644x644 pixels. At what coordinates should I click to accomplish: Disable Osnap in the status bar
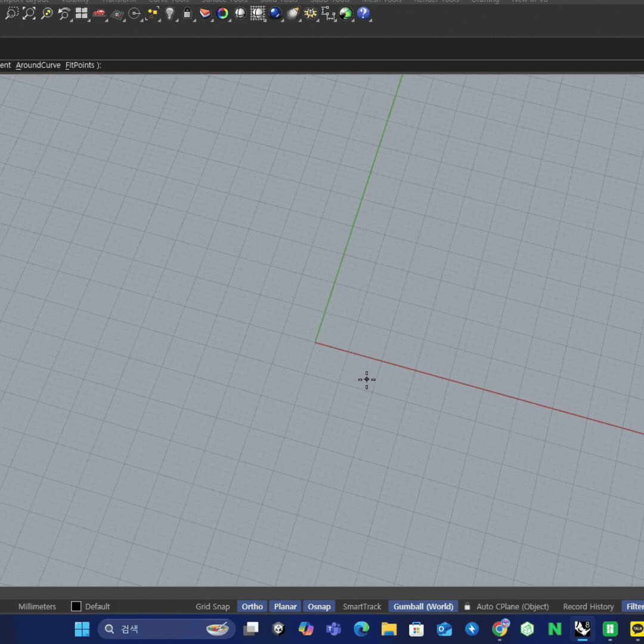[x=319, y=606]
